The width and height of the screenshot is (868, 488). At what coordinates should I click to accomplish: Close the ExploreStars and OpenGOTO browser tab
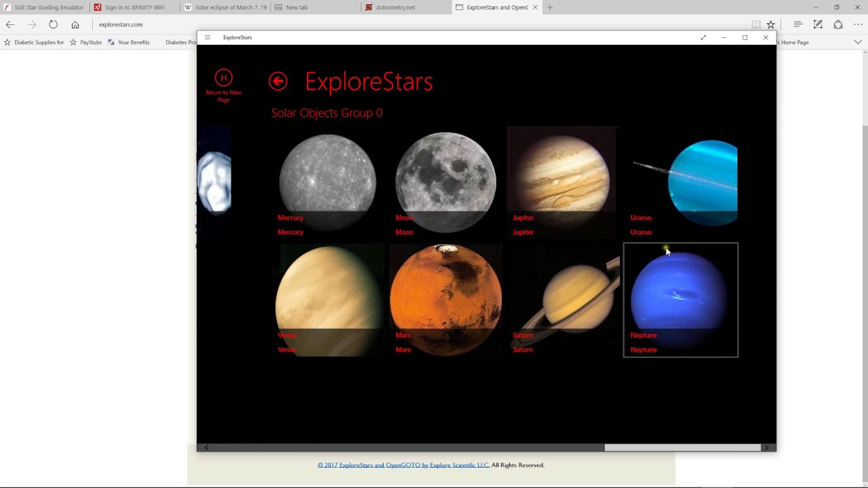(535, 7)
